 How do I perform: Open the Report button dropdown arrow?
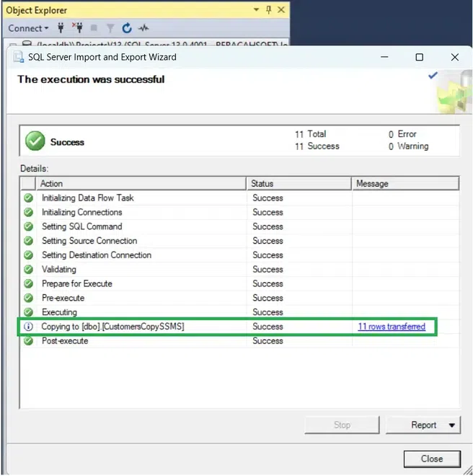(x=452, y=425)
